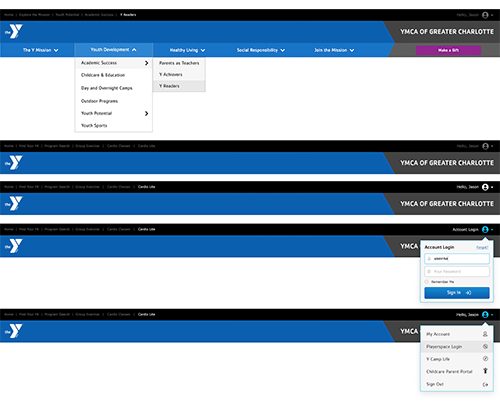This screenshot has height=404, width=500.
Task: Select Y Achievers in the submenu
Action: point(179,74)
